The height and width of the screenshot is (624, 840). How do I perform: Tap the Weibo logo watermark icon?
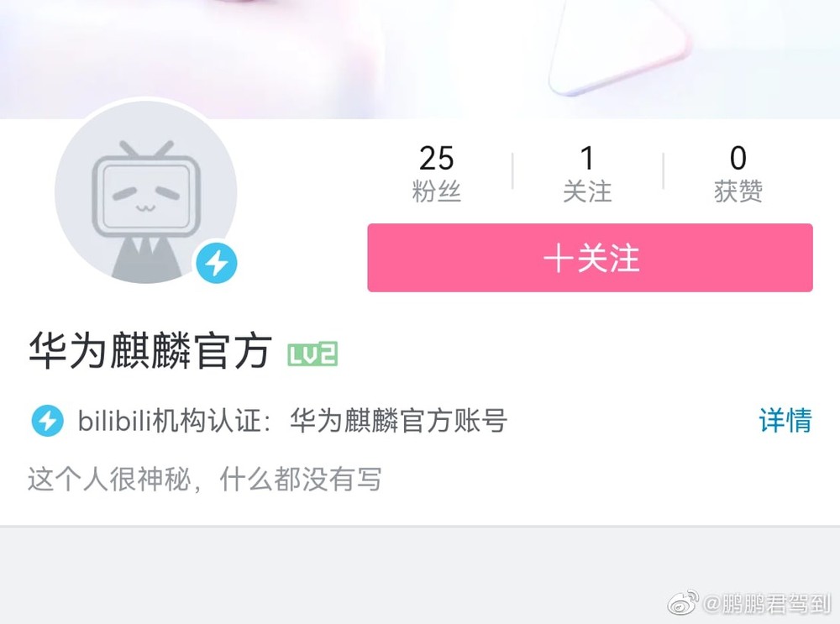click(x=683, y=603)
